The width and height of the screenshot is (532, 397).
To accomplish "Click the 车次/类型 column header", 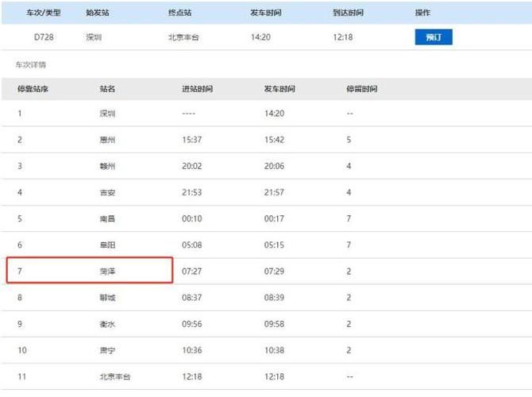I will coord(44,13).
